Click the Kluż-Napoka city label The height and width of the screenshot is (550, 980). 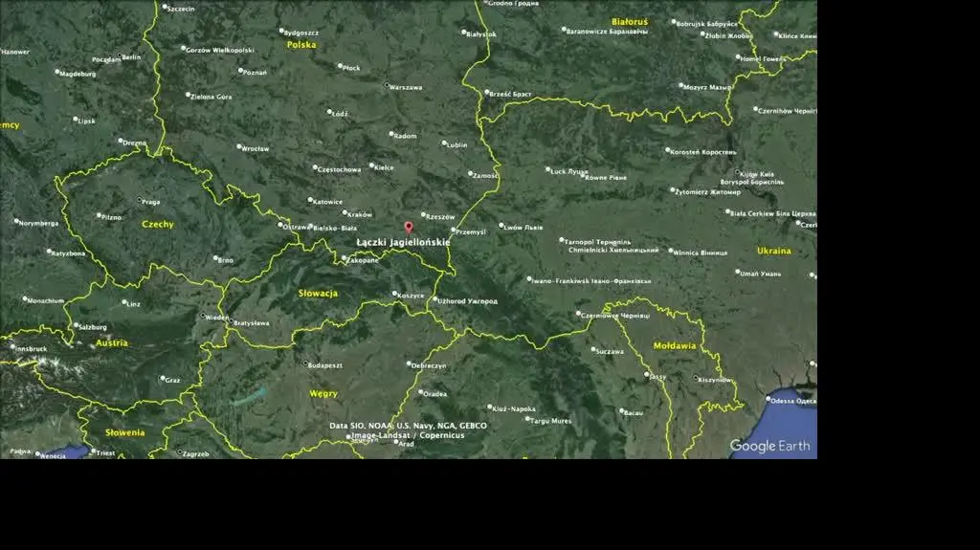point(514,408)
